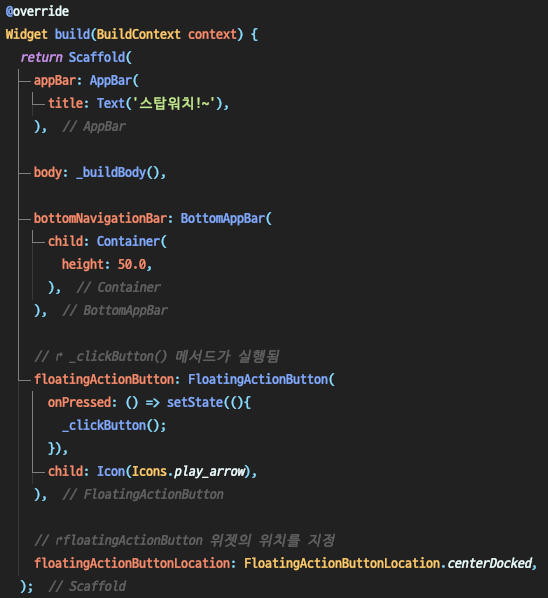The image size is (548, 598).
Task: Click the 'AppBar(' constructor
Action: [114, 80]
